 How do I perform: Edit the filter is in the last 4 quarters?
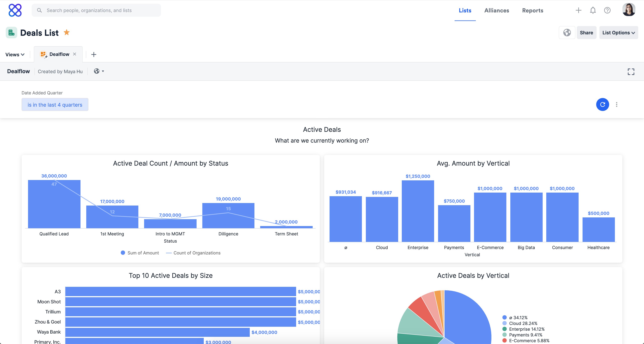[x=55, y=105]
